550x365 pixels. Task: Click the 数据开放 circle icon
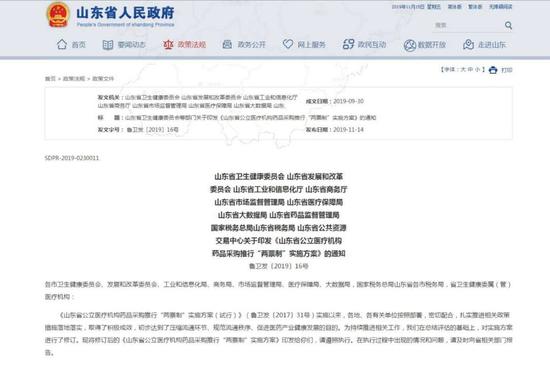[409, 45]
